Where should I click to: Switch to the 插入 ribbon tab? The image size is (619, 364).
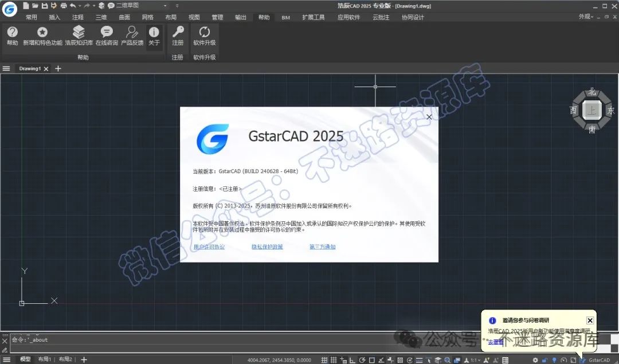pos(54,17)
